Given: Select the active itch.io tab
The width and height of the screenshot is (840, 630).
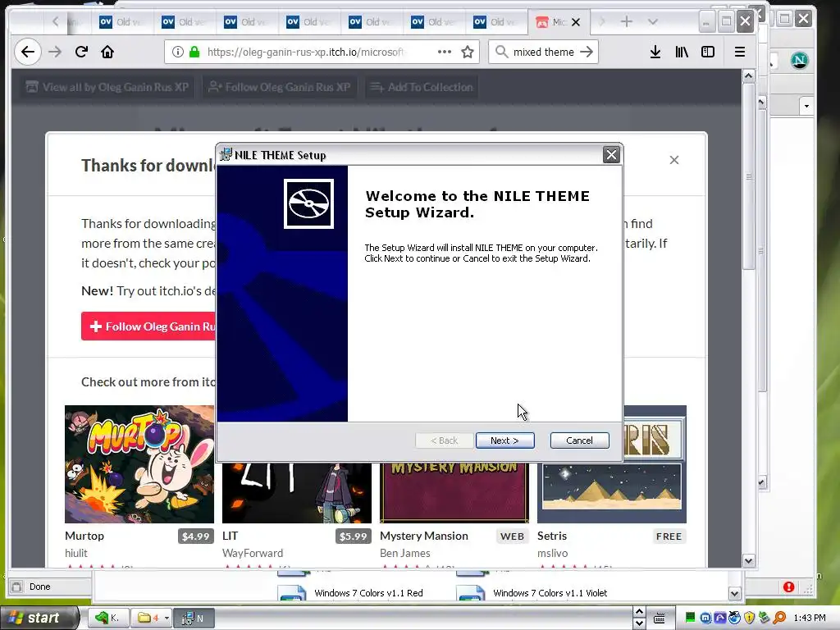Looking at the screenshot, I should pos(557,22).
